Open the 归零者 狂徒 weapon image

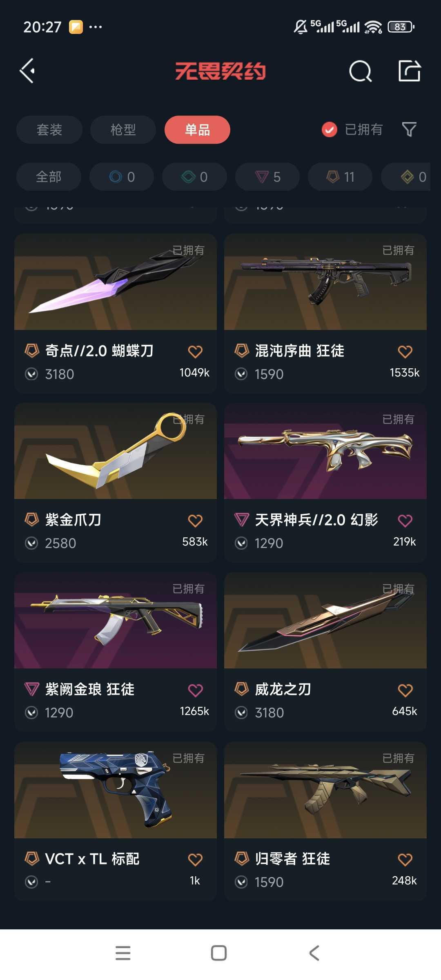[x=325, y=791]
